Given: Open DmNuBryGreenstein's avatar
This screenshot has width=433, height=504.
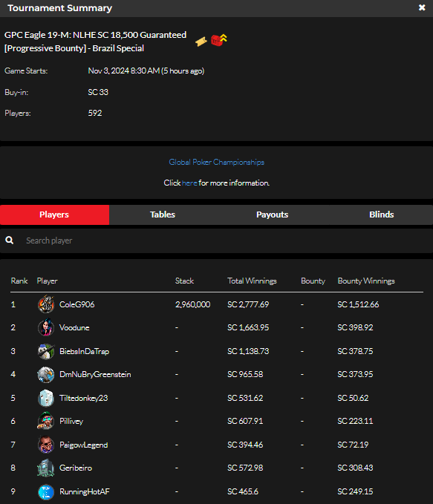Looking at the screenshot, I should (x=46, y=374).
